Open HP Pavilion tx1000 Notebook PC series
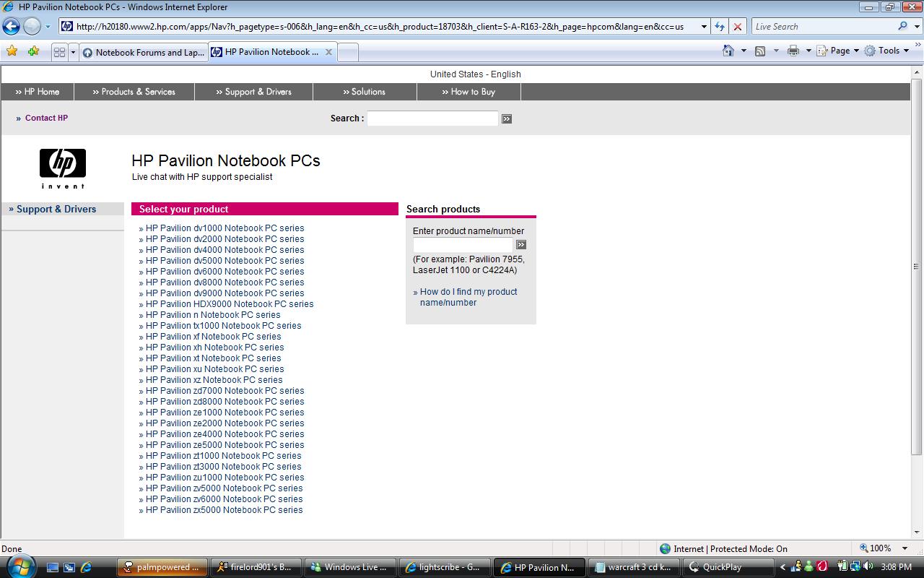 [224, 326]
